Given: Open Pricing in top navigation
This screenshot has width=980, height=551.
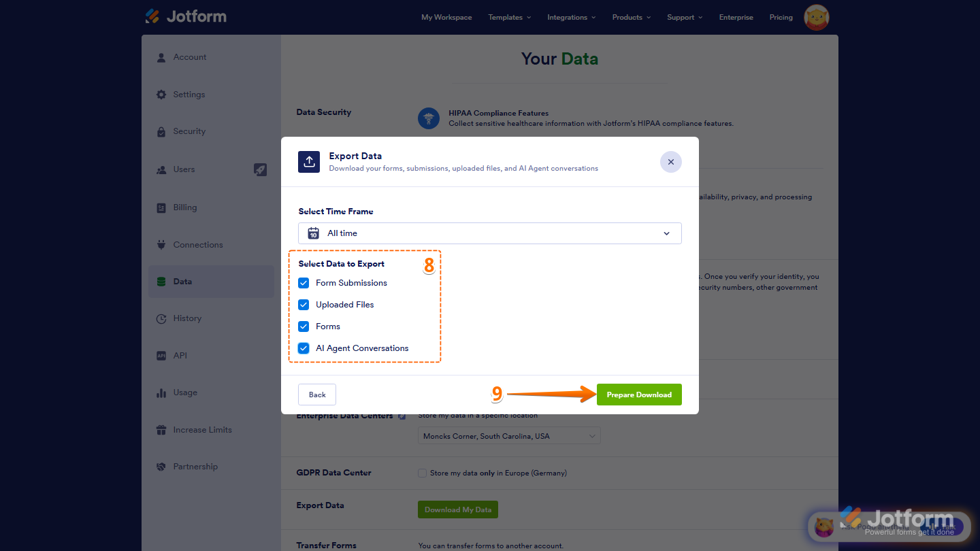Looking at the screenshot, I should pos(781,17).
